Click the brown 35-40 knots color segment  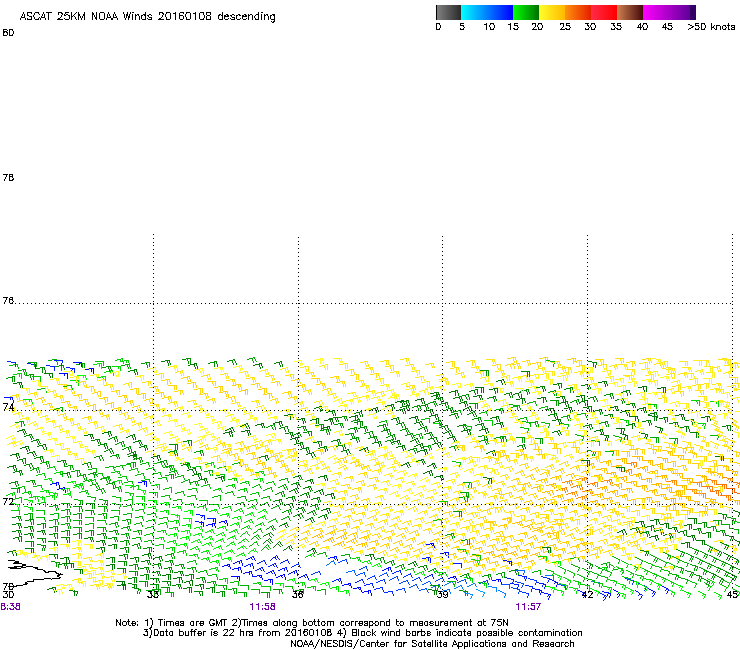630,12
